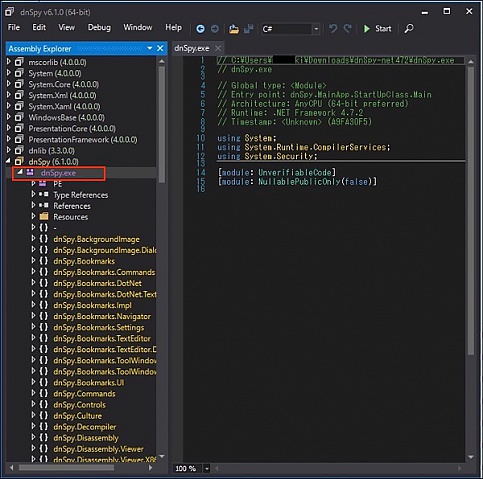Close the Assembly Explorer panel
The image size is (483, 479).
[x=160, y=49]
